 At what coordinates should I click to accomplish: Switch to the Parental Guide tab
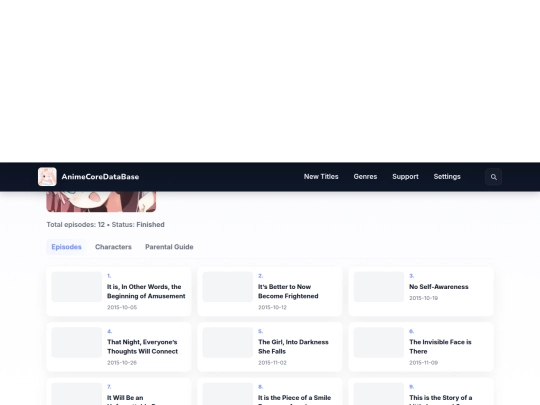pos(169,247)
